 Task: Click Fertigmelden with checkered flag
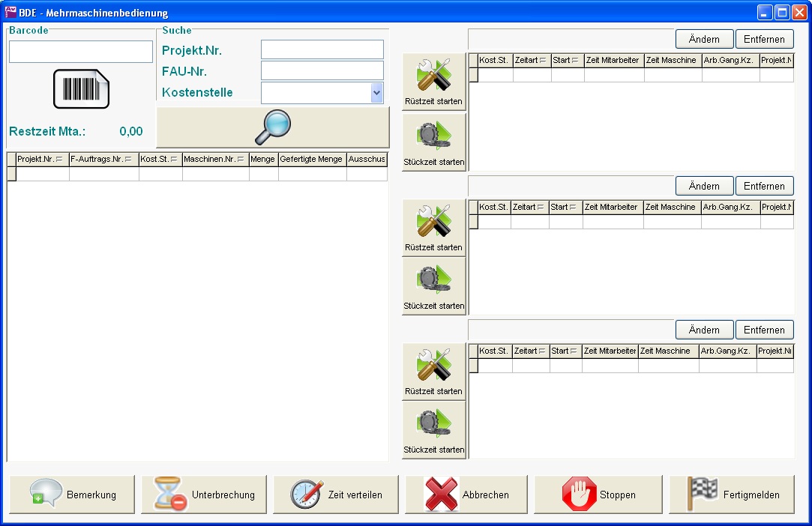733,495
